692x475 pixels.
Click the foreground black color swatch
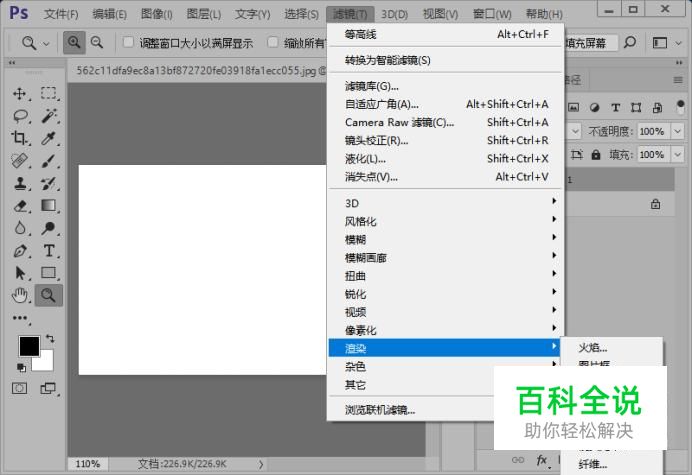[29, 346]
